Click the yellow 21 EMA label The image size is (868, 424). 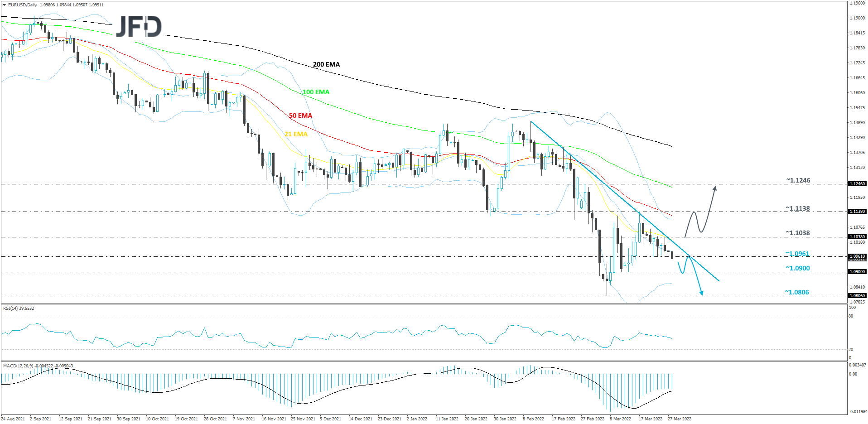295,134
